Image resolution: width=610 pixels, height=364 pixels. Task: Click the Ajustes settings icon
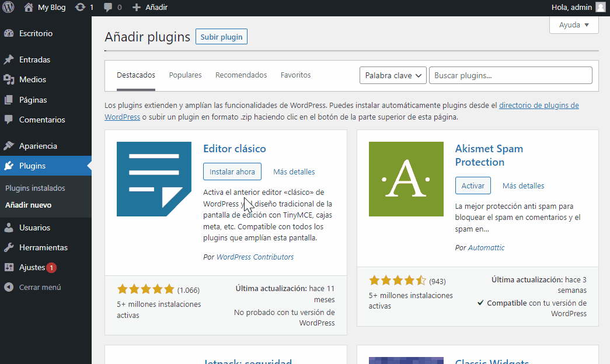[9, 267]
